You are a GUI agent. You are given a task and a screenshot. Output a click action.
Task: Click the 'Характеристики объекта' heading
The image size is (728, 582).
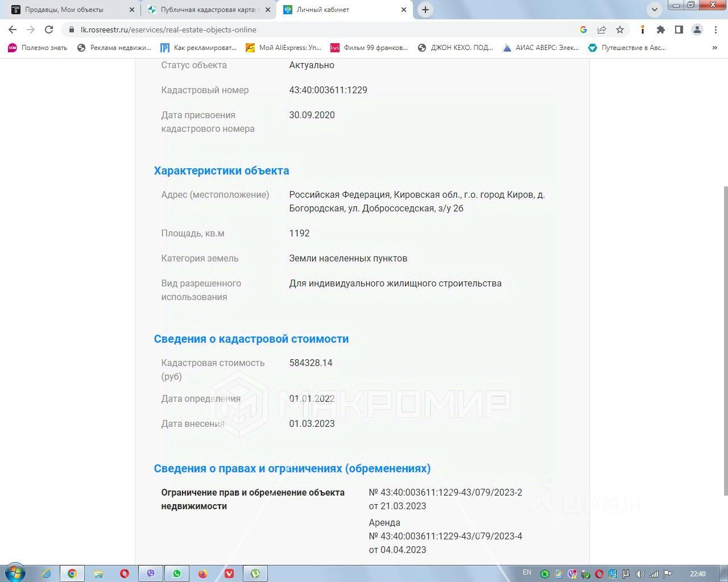click(221, 171)
